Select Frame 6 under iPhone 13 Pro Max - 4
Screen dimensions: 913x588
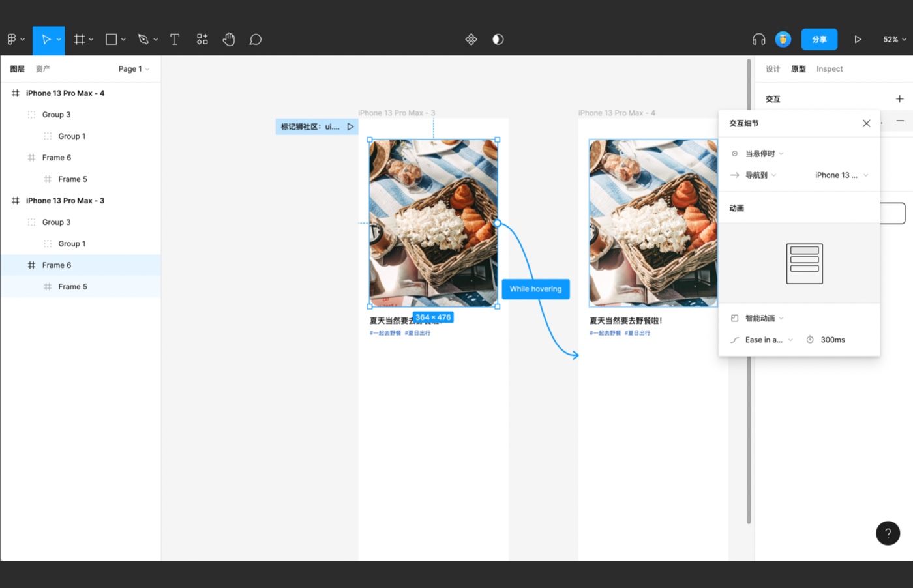click(80, 158)
